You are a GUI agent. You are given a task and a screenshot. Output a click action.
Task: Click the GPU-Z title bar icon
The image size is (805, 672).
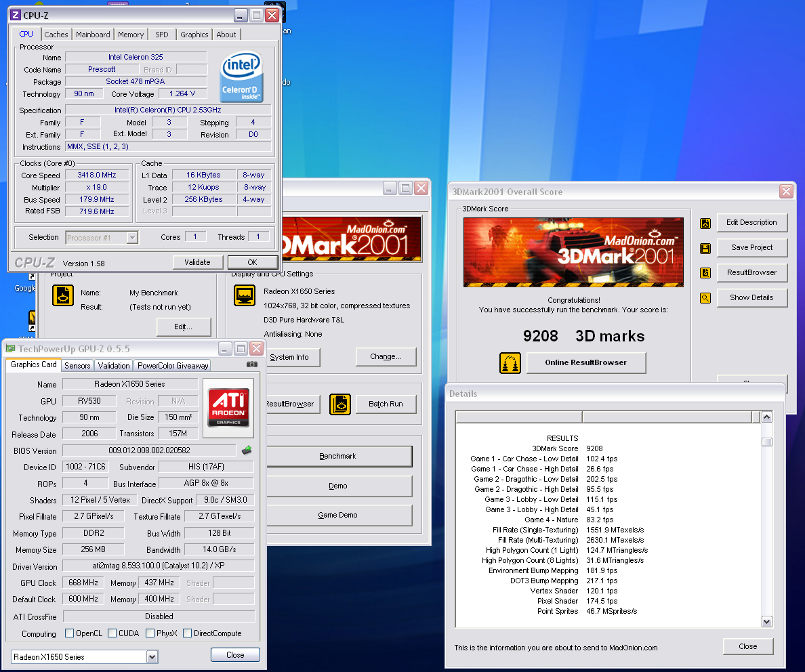click(x=10, y=349)
